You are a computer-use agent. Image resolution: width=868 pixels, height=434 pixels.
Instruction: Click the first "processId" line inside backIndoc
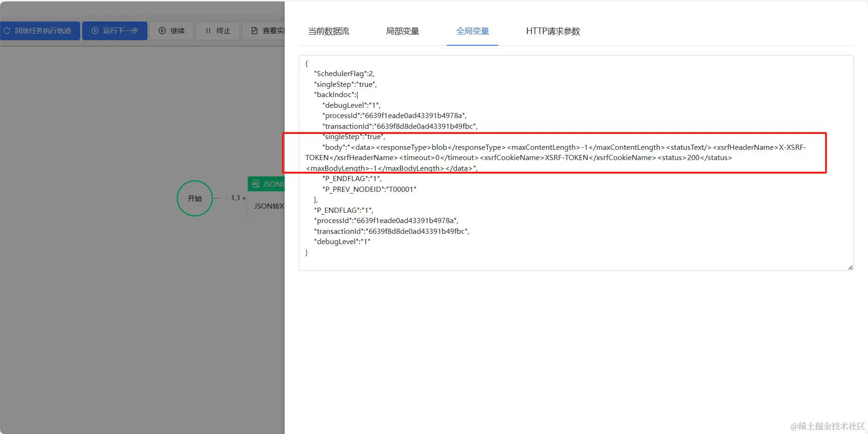click(x=394, y=116)
